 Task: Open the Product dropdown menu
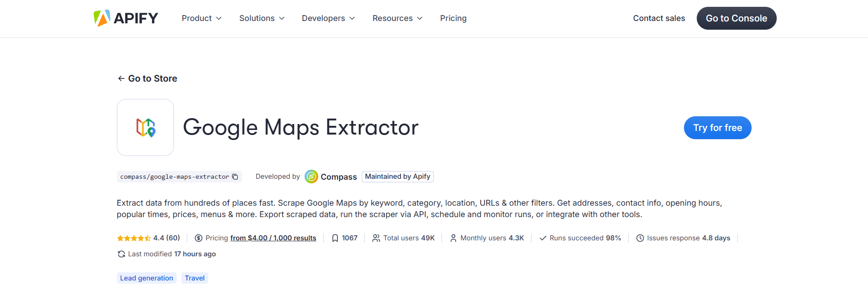(201, 18)
